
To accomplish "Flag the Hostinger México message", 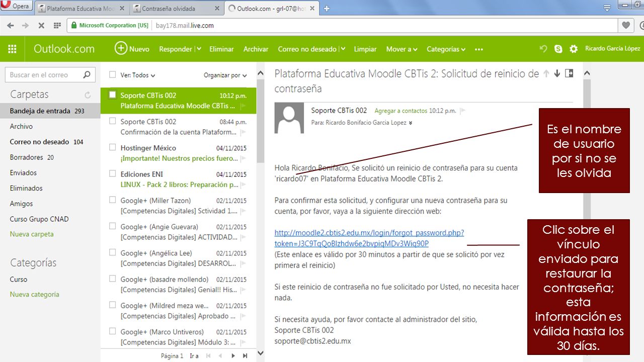I will coord(244,159).
